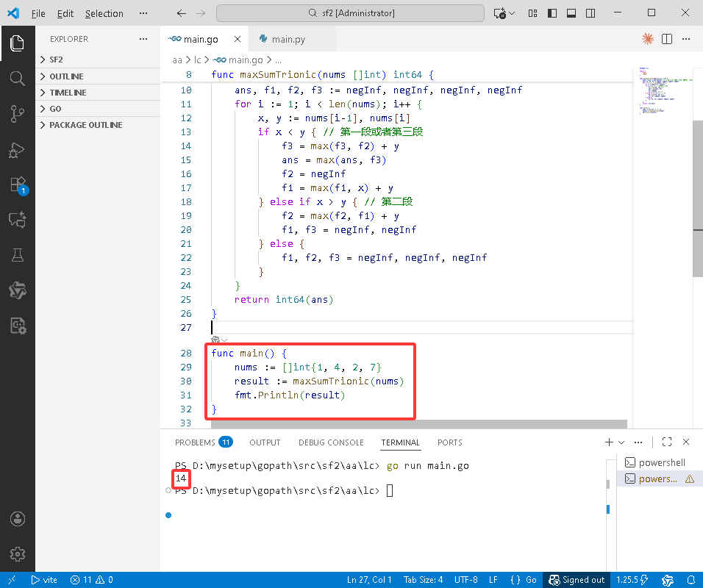Open notifications bell in status bar

point(691,580)
